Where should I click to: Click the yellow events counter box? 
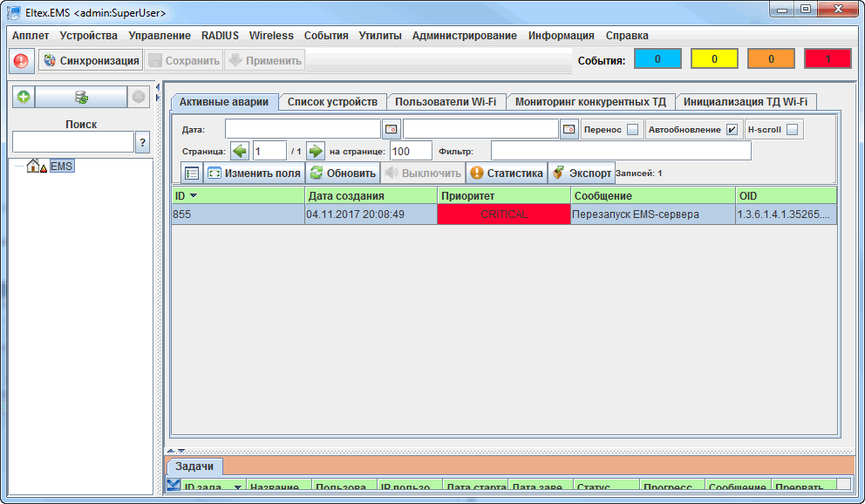(714, 59)
